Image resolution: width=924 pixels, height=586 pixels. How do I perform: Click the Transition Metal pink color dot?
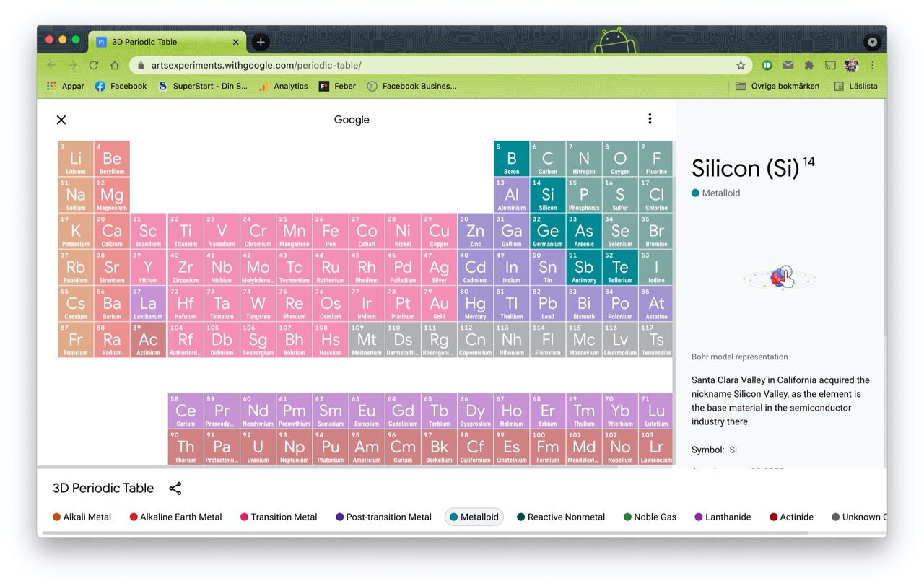244,517
